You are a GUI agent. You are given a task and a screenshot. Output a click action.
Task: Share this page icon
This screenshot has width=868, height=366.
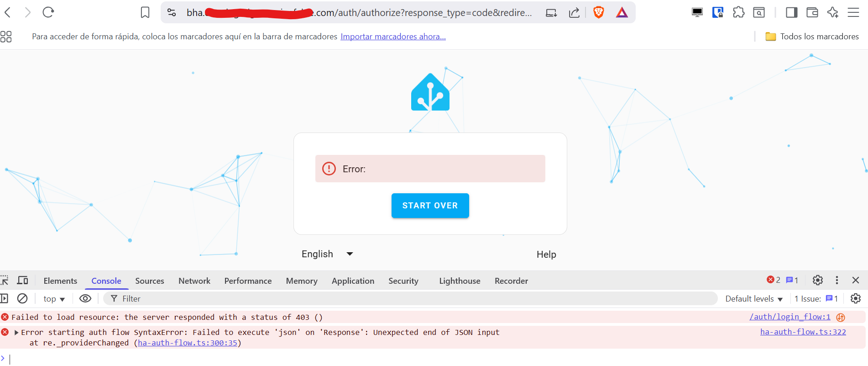click(x=574, y=13)
